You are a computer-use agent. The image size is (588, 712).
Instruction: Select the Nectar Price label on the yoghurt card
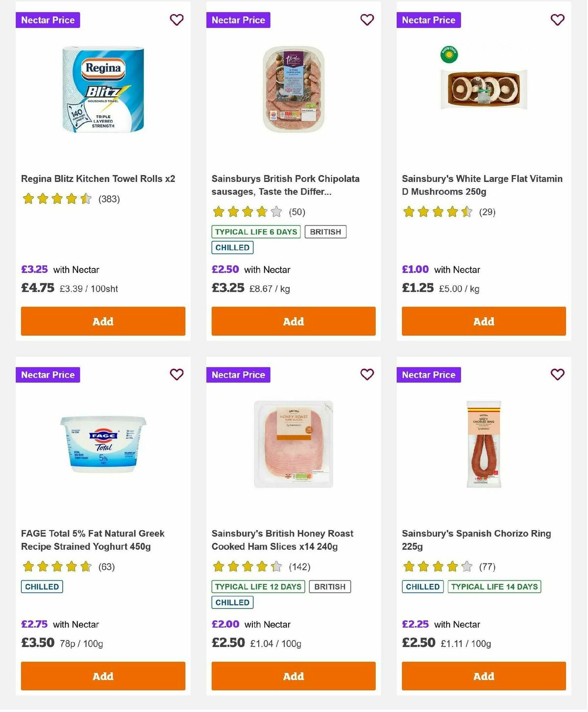click(48, 375)
